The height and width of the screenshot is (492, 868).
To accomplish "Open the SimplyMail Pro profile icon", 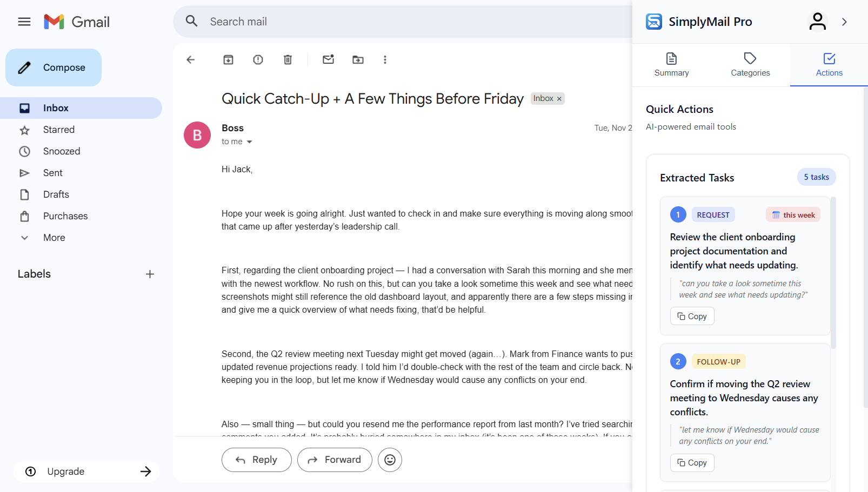I will pos(817,22).
